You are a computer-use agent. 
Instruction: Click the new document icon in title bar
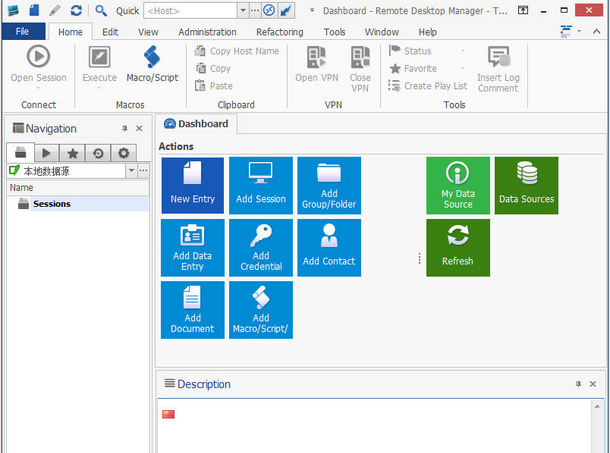coord(34,10)
